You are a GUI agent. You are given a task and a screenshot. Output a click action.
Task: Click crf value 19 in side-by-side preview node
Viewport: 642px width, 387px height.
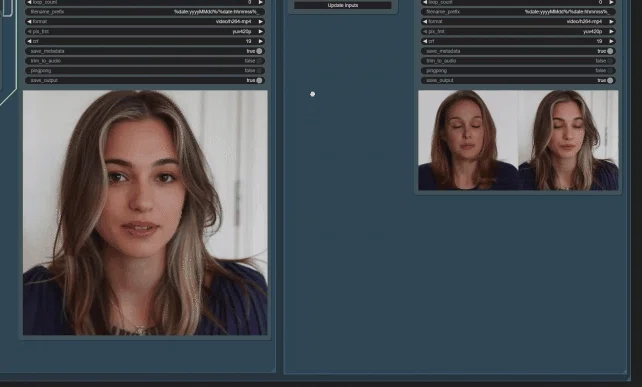coord(599,41)
